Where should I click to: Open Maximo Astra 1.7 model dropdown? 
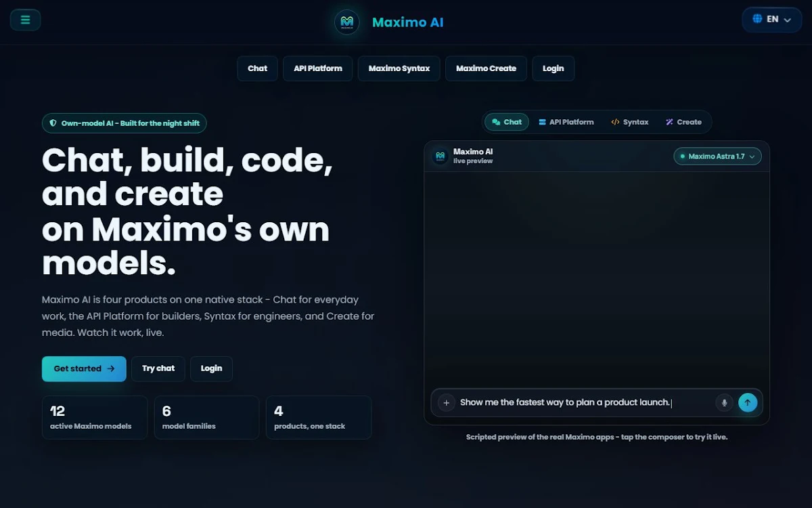717,156
